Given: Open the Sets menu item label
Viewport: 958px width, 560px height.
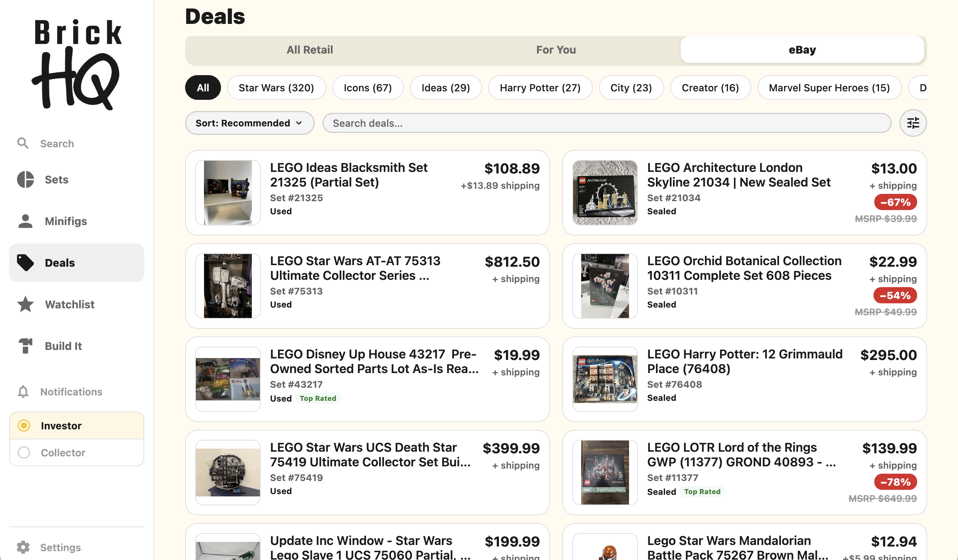Looking at the screenshot, I should pyautogui.click(x=57, y=180).
